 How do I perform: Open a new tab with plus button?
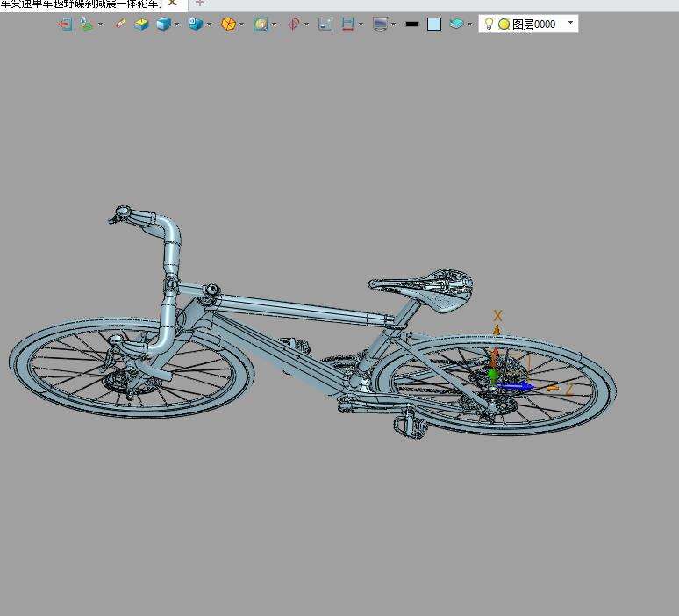coord(199,3)
